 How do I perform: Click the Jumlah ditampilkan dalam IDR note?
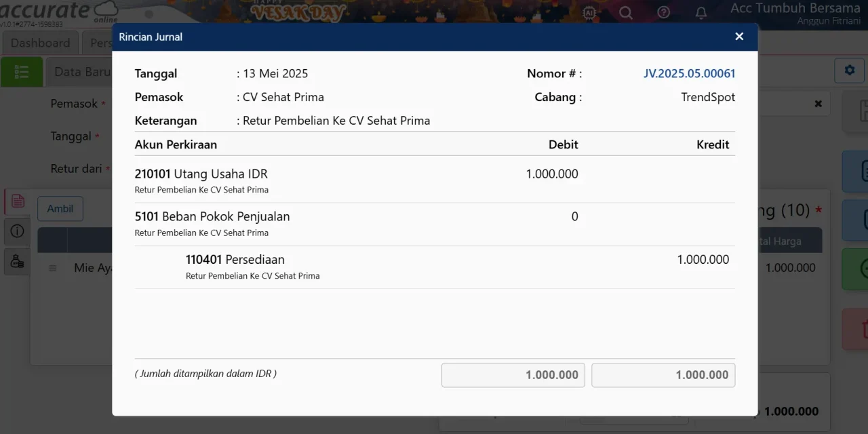(x=205, y=374)
